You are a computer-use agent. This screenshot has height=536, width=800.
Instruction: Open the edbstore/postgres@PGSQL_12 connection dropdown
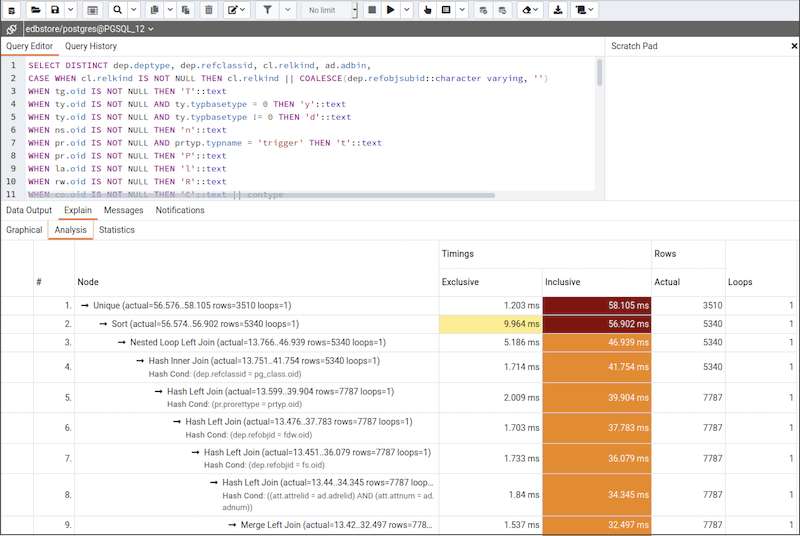pyautogui.click(x=89, y=29)
